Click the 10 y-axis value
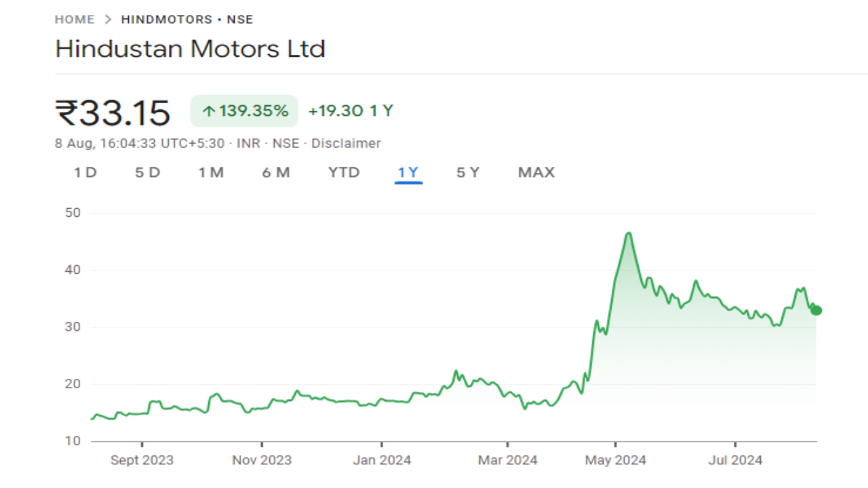868x488 pixels. [x=73, y=441]
